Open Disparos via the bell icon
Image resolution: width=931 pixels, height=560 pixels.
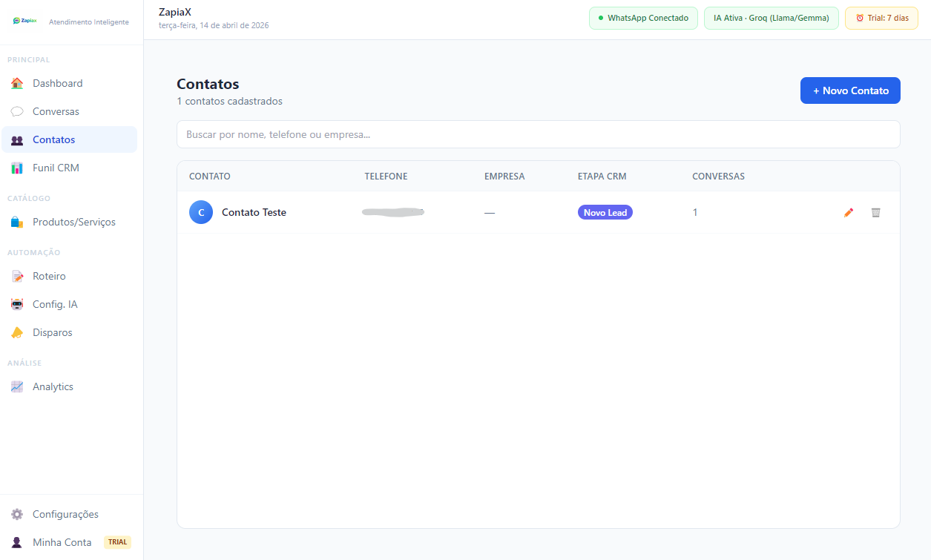pyautogui.click(x=17, y=333)
